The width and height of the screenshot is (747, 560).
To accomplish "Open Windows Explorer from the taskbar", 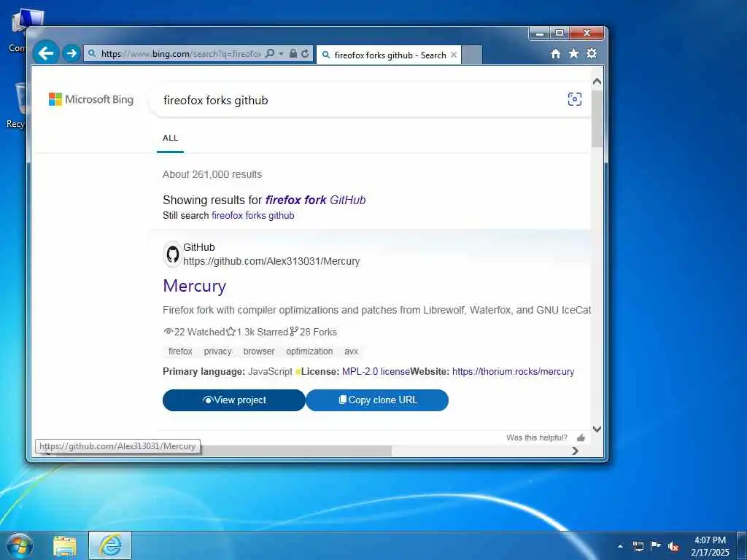I will [65, 546].
